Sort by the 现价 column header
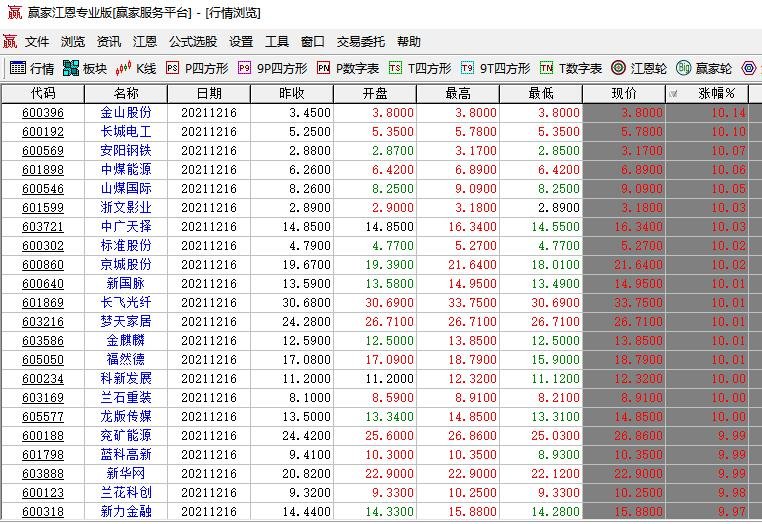The width and height of the screenshot is (762, 524). (x=624, y=93)
